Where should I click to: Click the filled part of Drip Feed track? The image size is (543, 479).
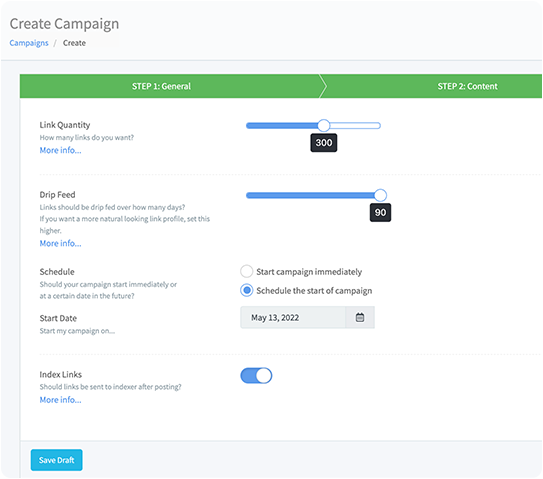pos(310,195)
